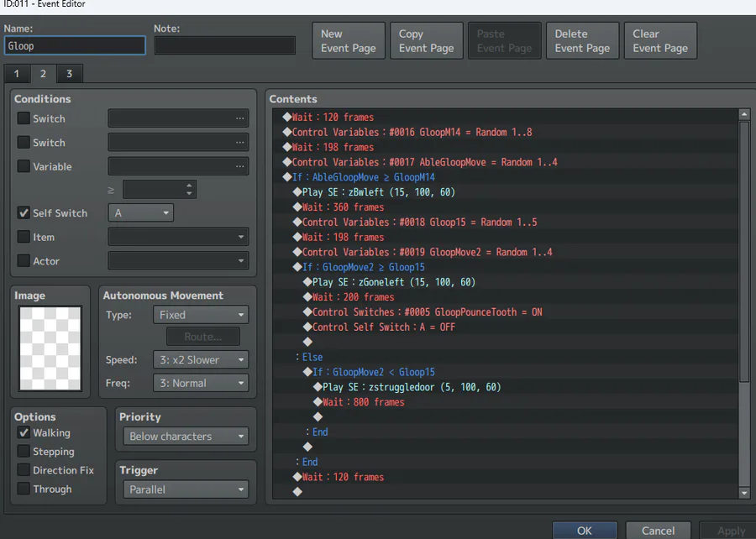This screenshot has height=539, width=756.
Task: Select 'Control Variables : #0019 GloopMove2' line
Action: click(505, 252)
